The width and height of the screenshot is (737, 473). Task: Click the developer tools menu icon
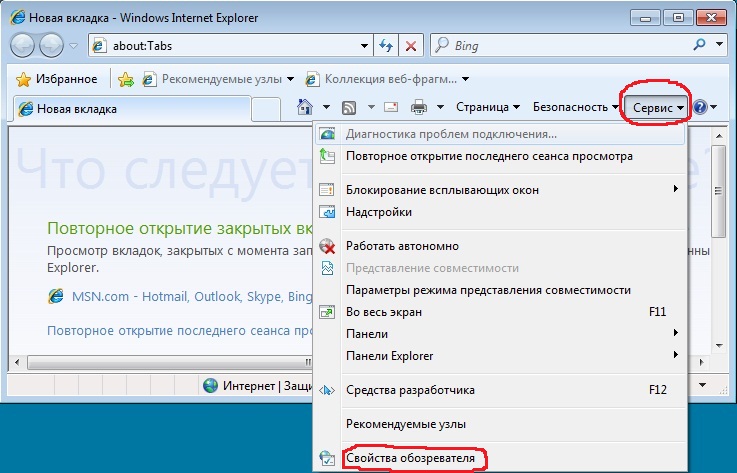click(x=327, y=390)
